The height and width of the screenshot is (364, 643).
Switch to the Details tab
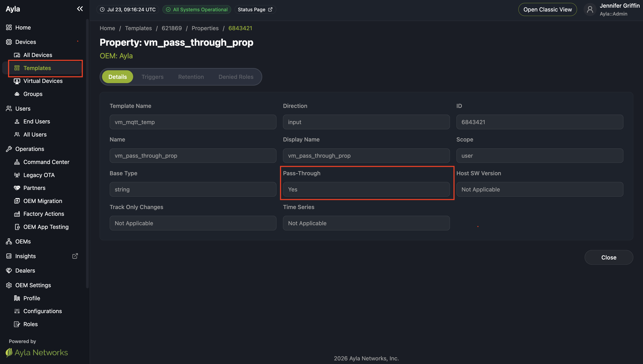(118, 77)
